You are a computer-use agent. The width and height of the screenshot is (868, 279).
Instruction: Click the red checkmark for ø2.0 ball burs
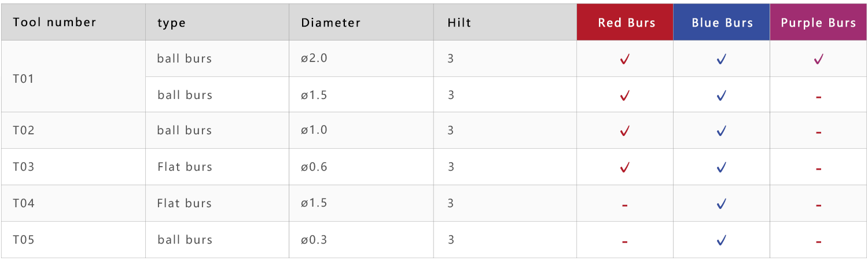tap(624, 59)
